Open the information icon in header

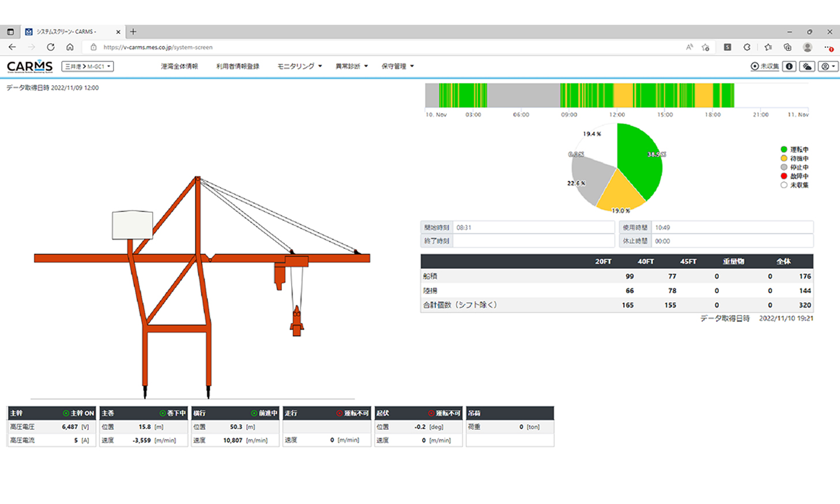tap(789, 66)
